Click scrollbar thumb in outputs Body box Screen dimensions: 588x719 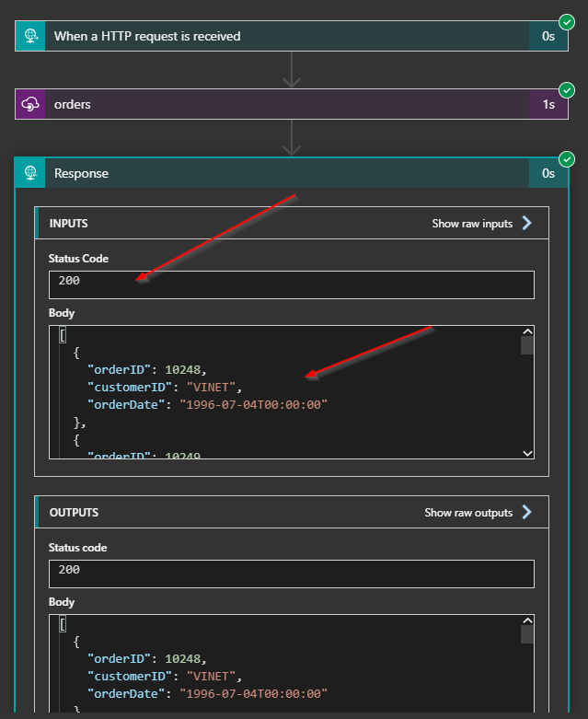527,634
